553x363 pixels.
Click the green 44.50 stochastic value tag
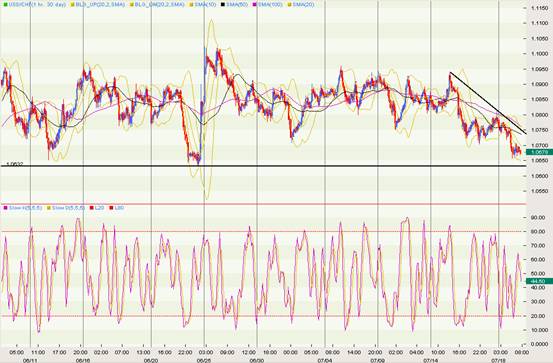(539, 281)
